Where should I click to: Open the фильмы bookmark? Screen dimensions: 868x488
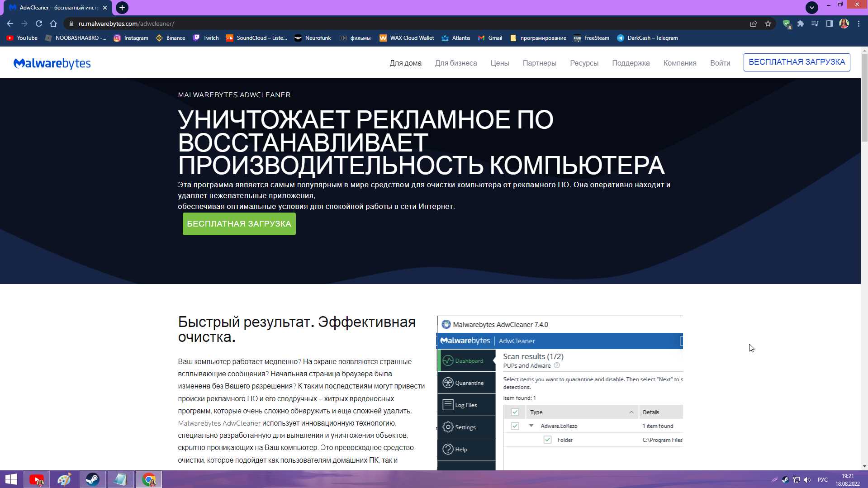click(x=355, y=38)
